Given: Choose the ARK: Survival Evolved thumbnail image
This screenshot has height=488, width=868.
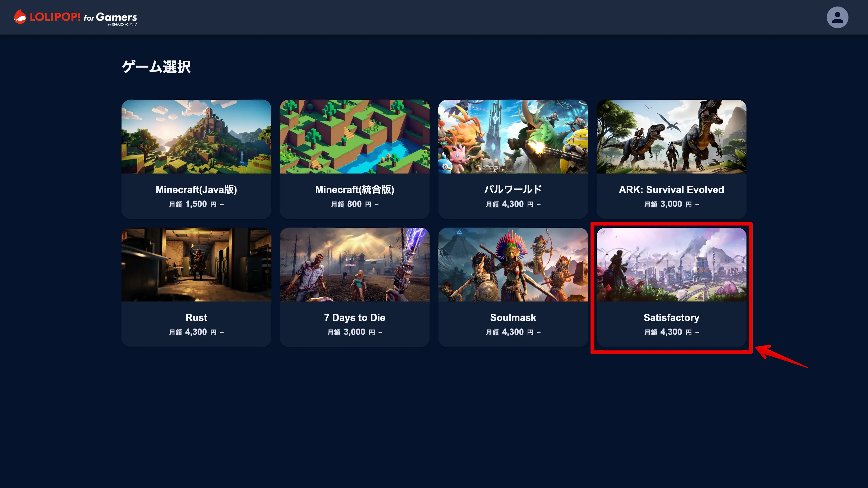Looking at the screenshot, I should pos(671,137).
